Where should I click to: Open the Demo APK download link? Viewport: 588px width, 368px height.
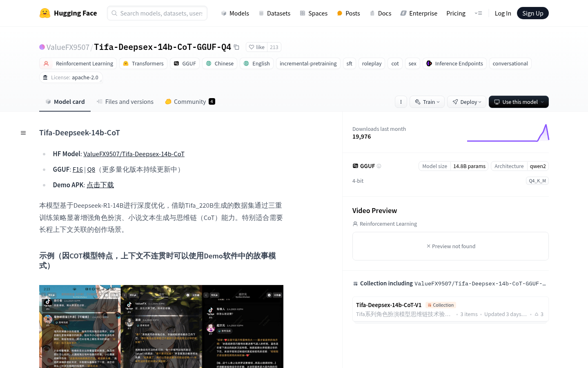coord(100,185)
